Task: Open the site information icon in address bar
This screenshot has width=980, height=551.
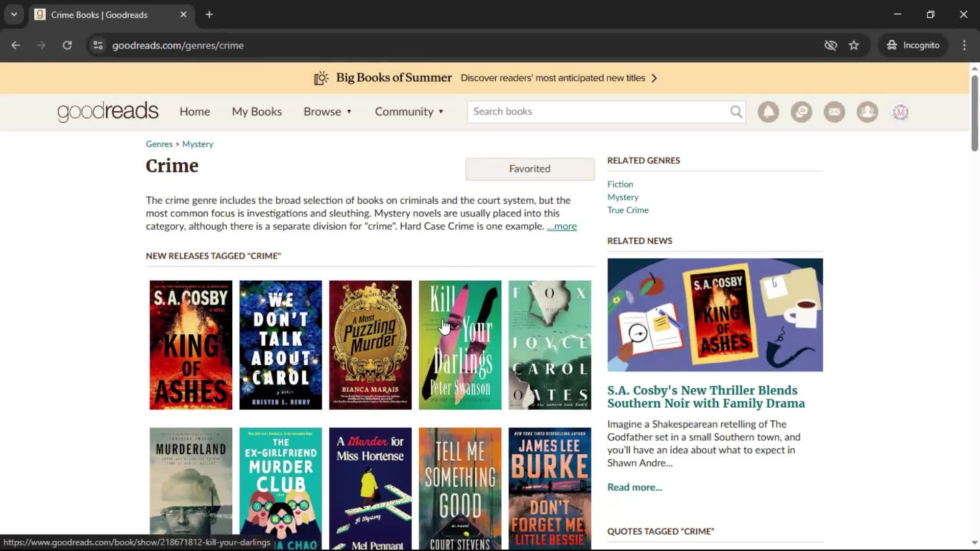Action: click(98, 45)
